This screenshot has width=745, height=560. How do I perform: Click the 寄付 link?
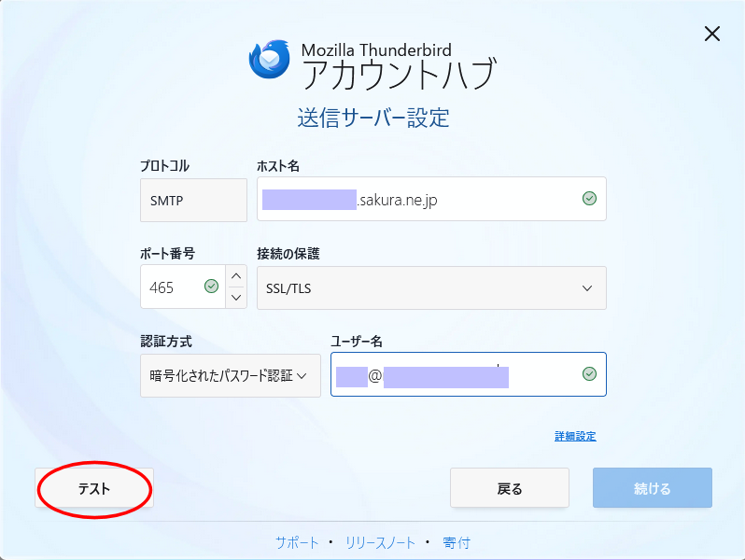pos(457,542)
